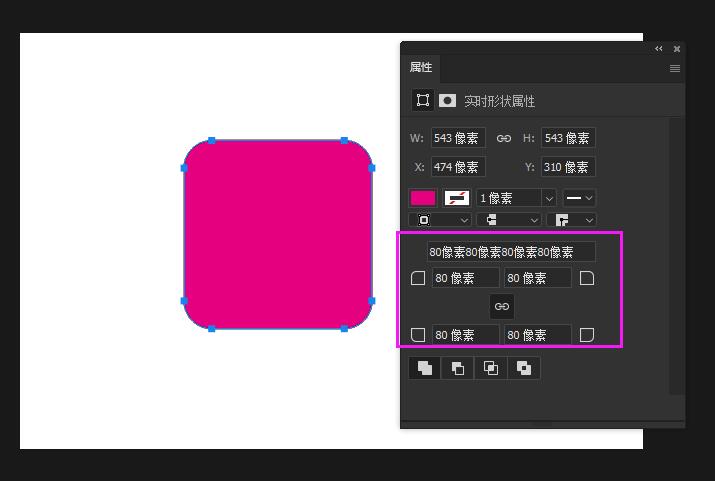This screenshot has height=481, width=715.
Task: Choose the exclude overlapping shapes button
Action: (524, 368)
